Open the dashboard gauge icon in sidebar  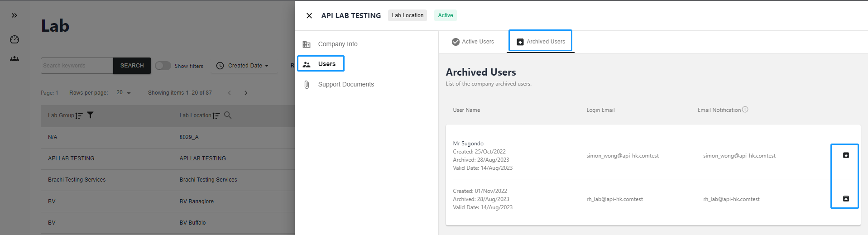[14, 39]
